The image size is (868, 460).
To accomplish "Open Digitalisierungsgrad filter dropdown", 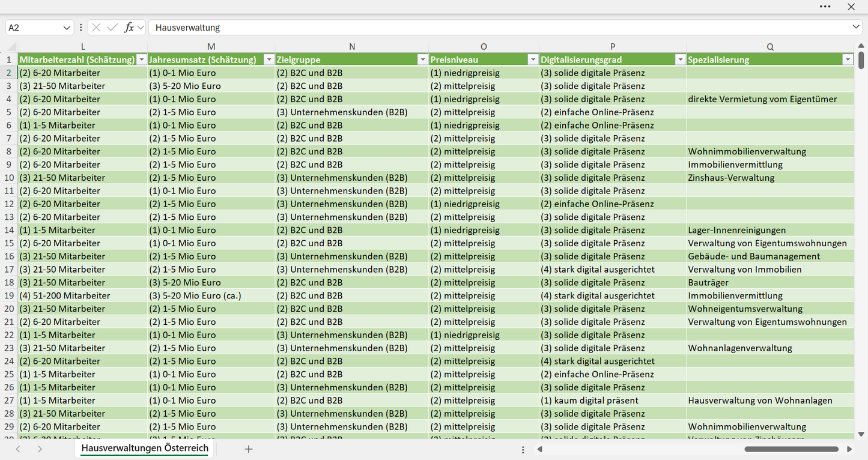I will pyautogui.click(x=680, y=59).
